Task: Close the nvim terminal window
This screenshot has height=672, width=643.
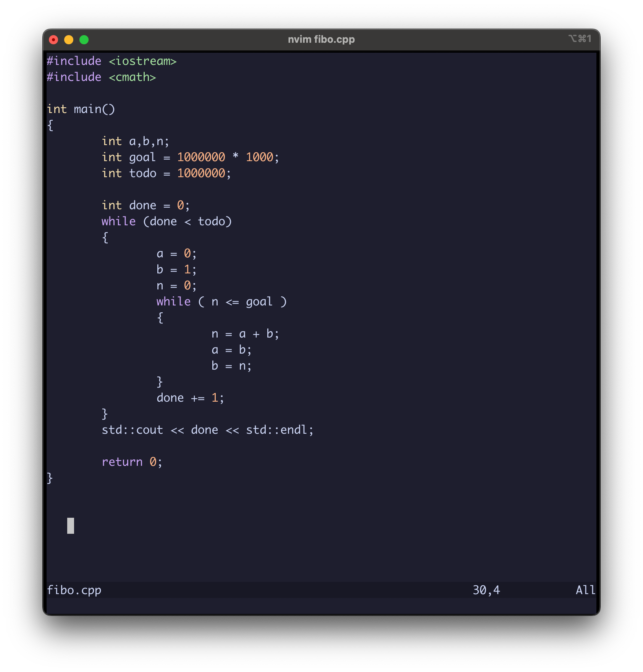Action: tap(54, 39)
